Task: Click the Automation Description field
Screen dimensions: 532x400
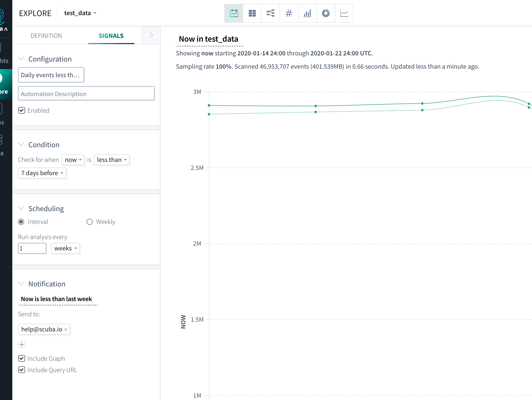Action: (x=86, y=93)
